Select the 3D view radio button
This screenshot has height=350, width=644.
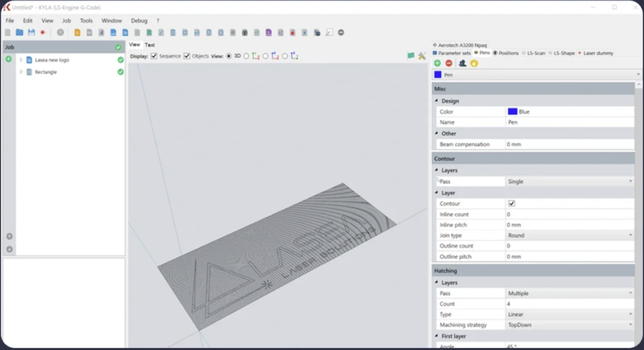229,56
